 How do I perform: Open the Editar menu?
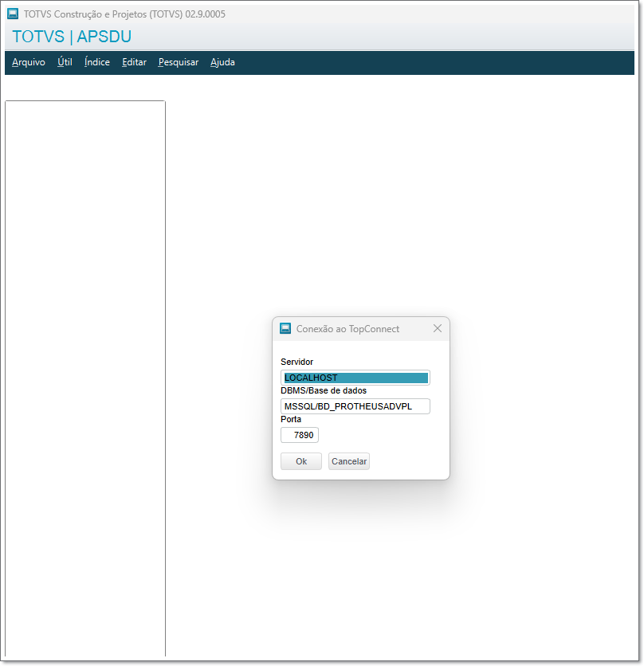point(134,62)
